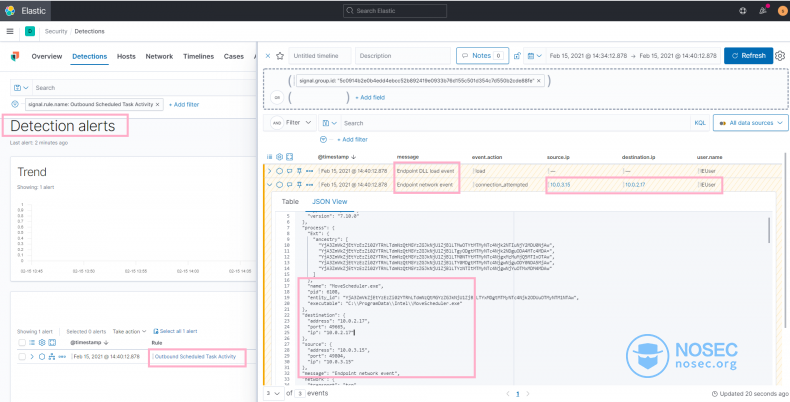Click the green space selector badge
The height and width of the screenshot is (402, 790).
tap(30, 31)
